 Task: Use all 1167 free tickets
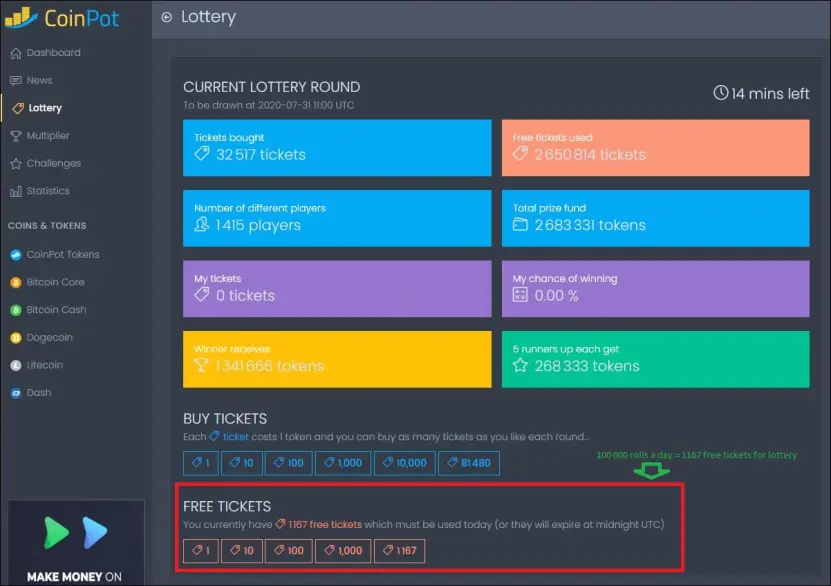pos(399,551)
